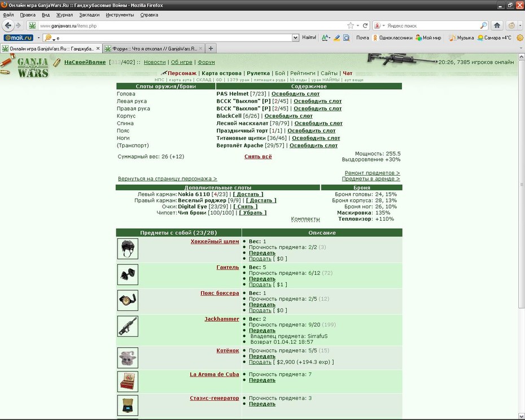Click the Ganja Wars logo
The height and width of the screenshot is (420, 525).
(33, 67)
